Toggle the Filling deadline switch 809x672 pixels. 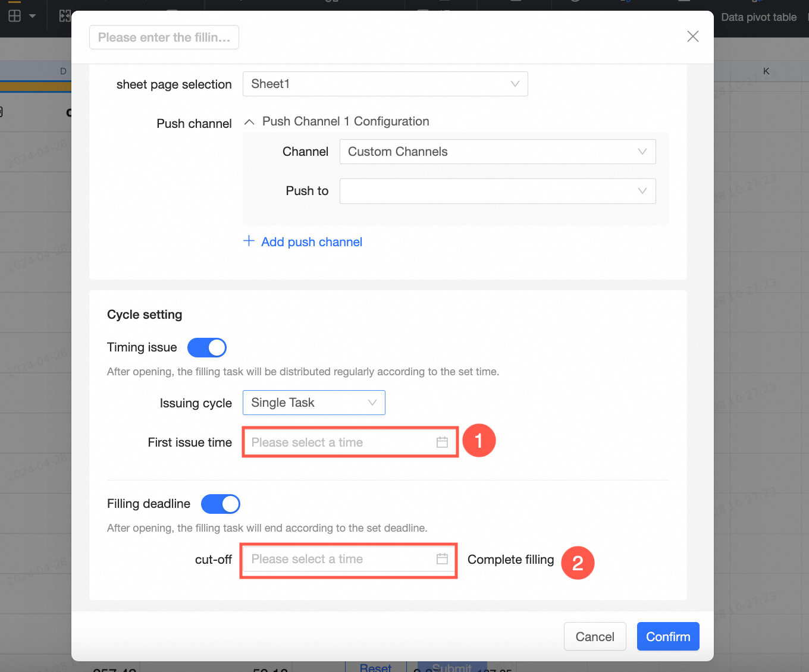click(221, 504)
